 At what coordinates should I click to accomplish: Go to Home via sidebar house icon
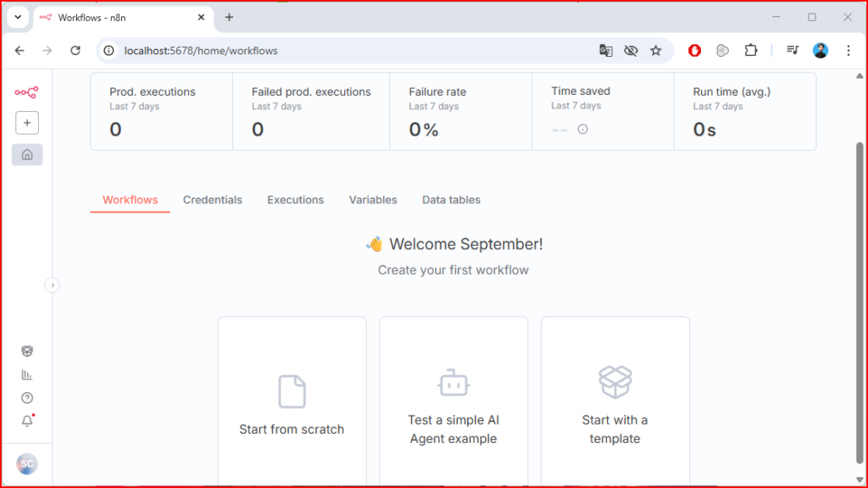pyautogui.click(x=27, y=154)
